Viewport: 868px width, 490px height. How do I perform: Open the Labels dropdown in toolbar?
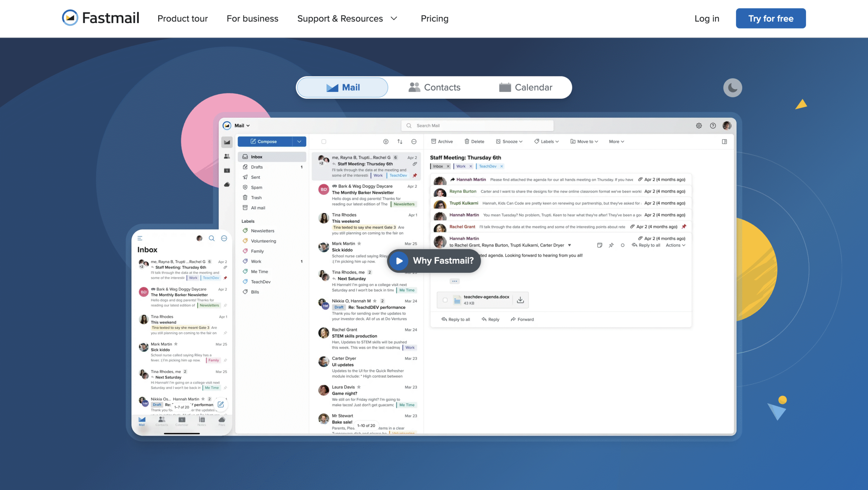pyautogui.click(x=546, y=142)
